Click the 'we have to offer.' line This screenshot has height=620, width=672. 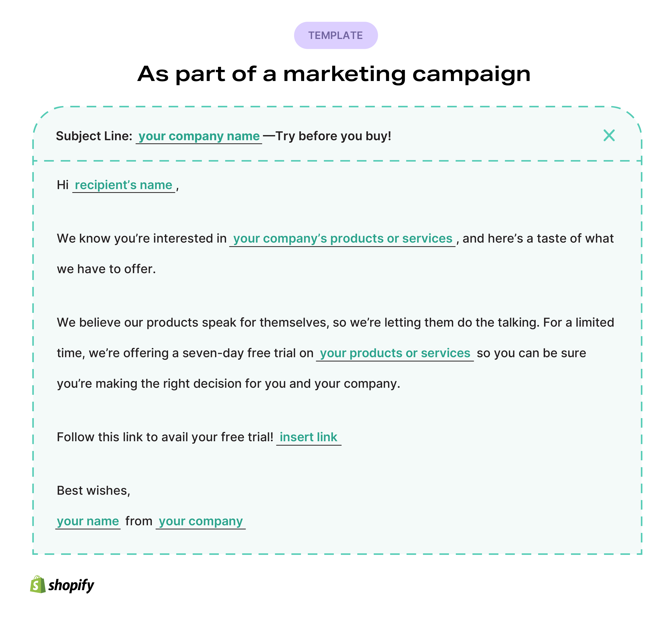[x=106, y=269]
